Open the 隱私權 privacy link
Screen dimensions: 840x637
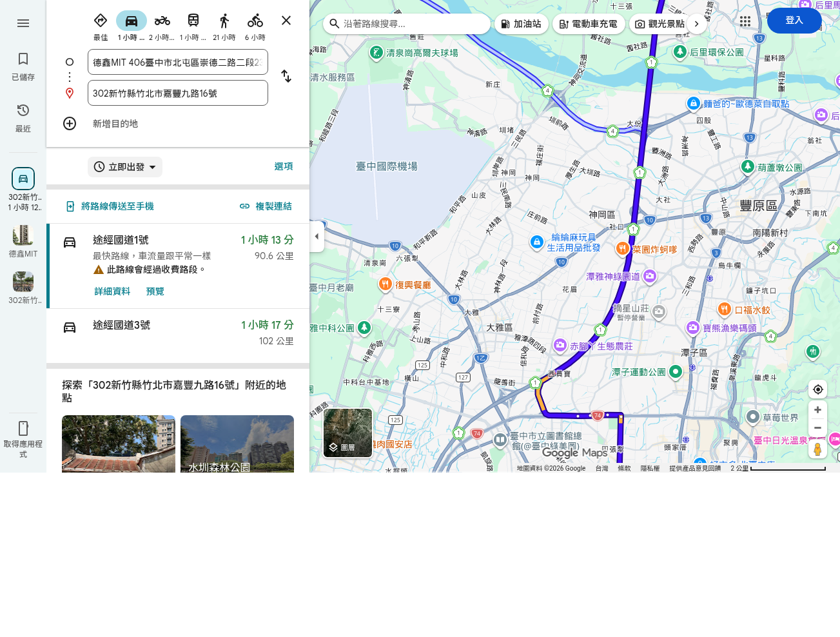coord(650,468)
